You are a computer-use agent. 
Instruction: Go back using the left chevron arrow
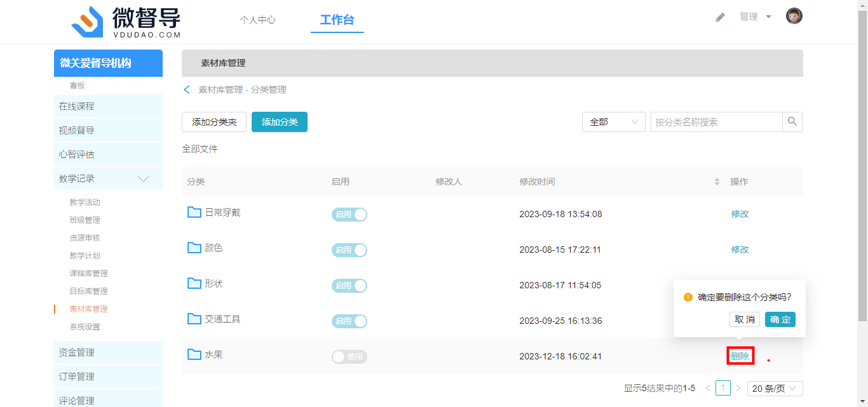pyautogui.click(x=187, y=90)
